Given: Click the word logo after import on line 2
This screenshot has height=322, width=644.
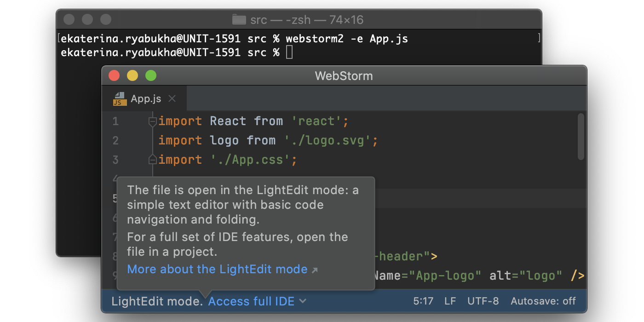Looking at the screenshot, I should pyautogui.click(x=224, y=141).
